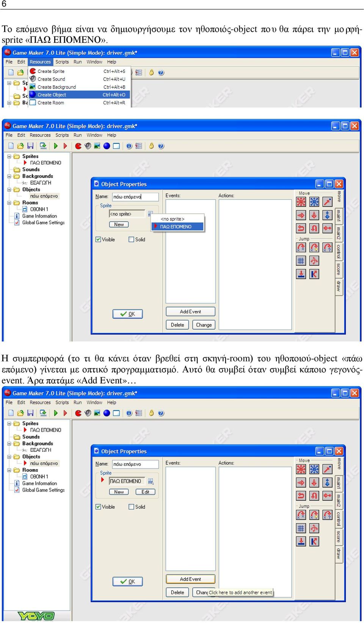The image size is (364, 623).
Task: Click highlighted Add Event button above the tooltip
Action: [x=190, y=579]
